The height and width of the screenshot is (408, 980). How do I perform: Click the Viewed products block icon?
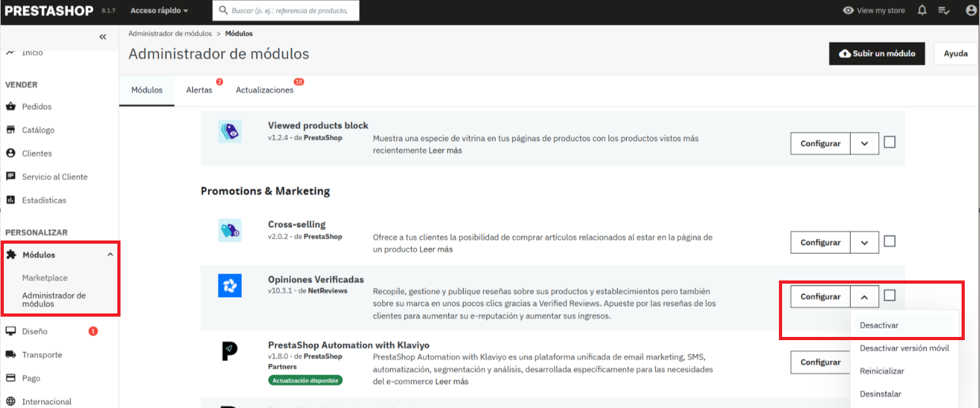tap(229, 131)
